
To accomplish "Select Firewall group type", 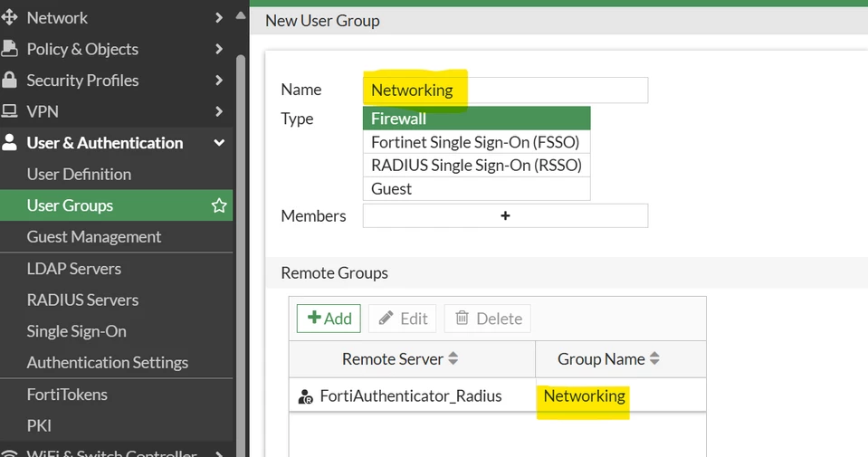I will coord(477,119).
